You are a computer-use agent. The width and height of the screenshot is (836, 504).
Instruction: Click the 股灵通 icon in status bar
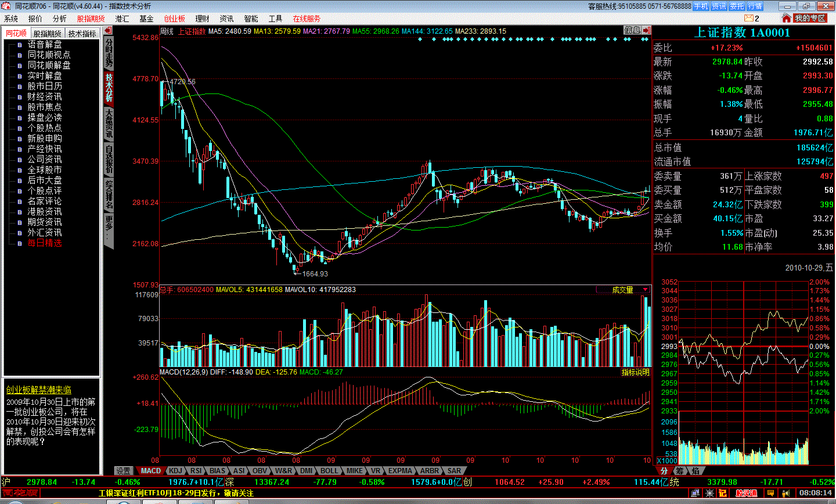coord(747,493)
